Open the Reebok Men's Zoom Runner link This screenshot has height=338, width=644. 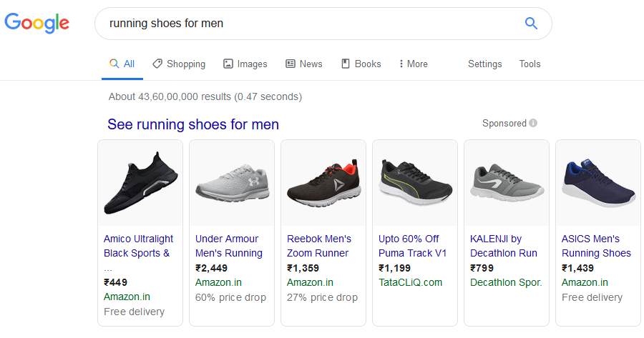(319, 246)
